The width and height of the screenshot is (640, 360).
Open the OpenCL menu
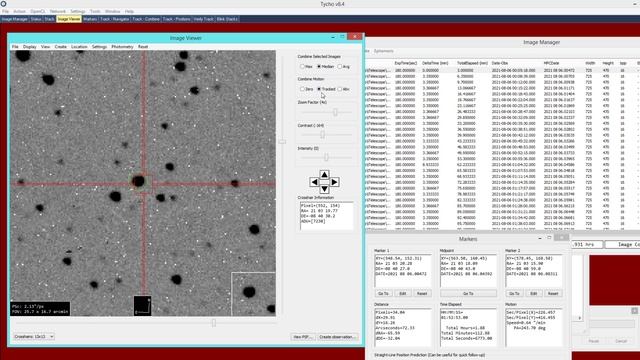pyautogui.click(x=38, y=11)
